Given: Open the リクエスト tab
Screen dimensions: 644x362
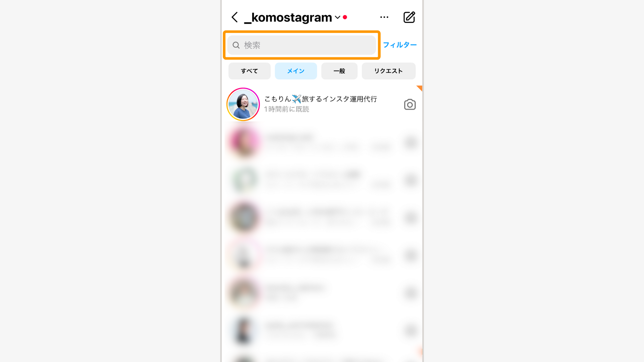Looking at the screenshot, I should coord(388,71).
